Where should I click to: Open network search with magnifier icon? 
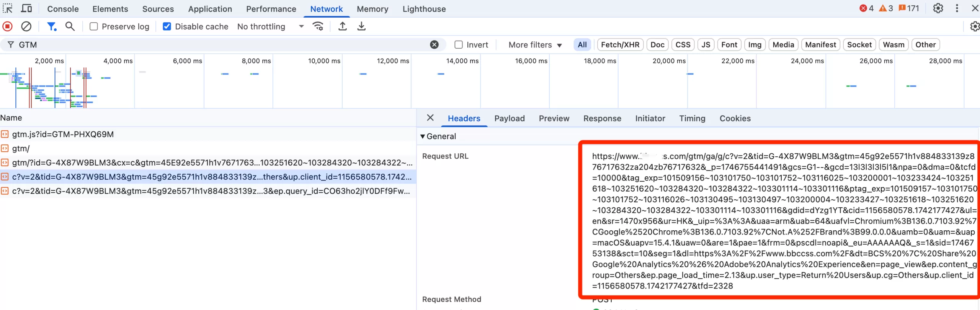(70, 26)
